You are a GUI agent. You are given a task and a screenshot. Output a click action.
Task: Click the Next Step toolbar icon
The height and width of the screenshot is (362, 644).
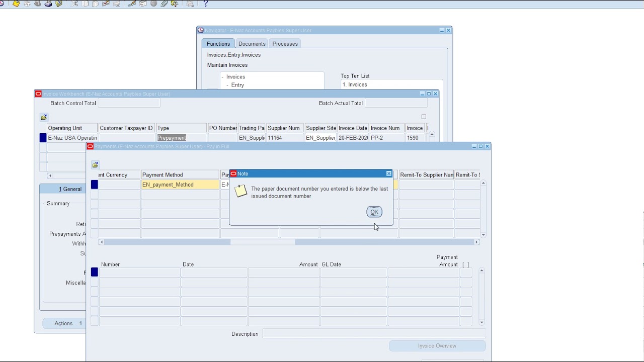(27, 4)
